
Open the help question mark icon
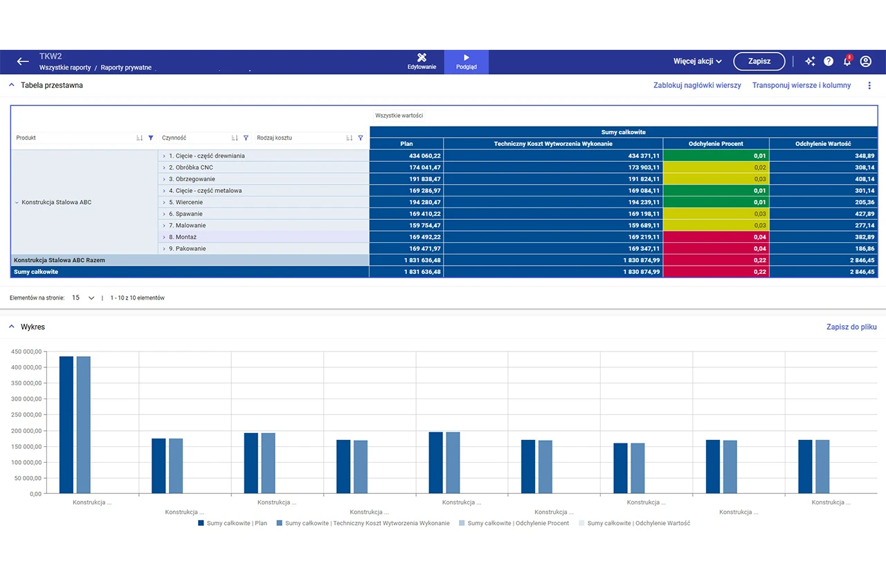pyautogui.click(x=829, y=62)
